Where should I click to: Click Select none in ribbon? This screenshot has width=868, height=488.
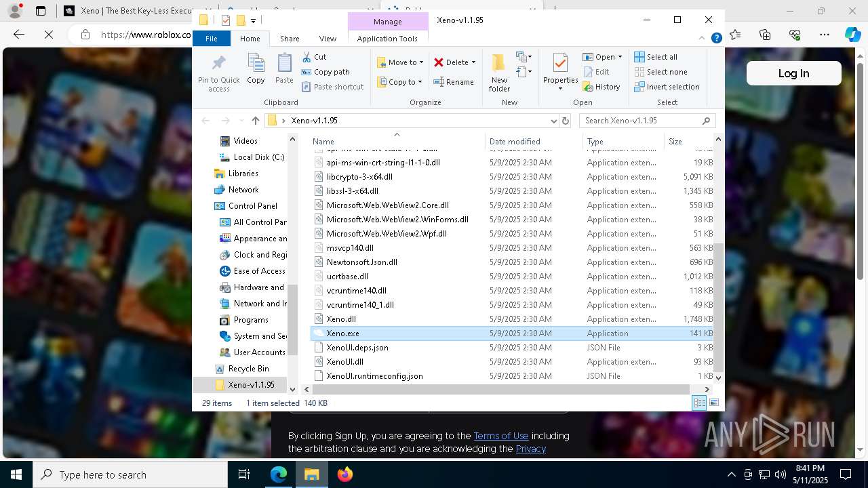(x=660, y=72)
